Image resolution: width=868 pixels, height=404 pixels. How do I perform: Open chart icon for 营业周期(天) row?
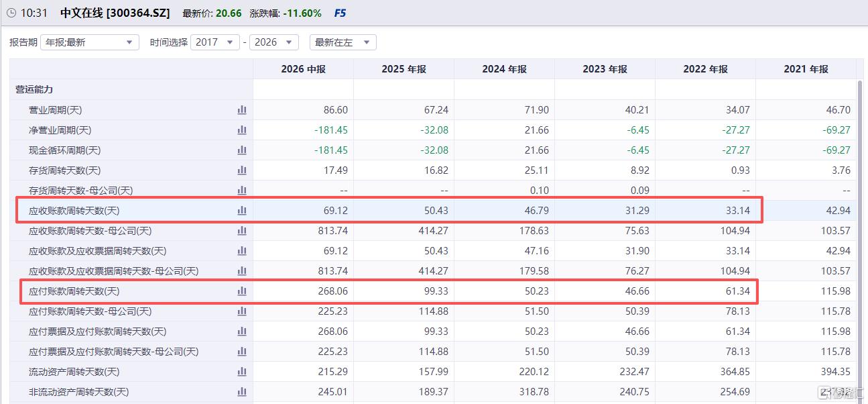(x=242, y=110)
